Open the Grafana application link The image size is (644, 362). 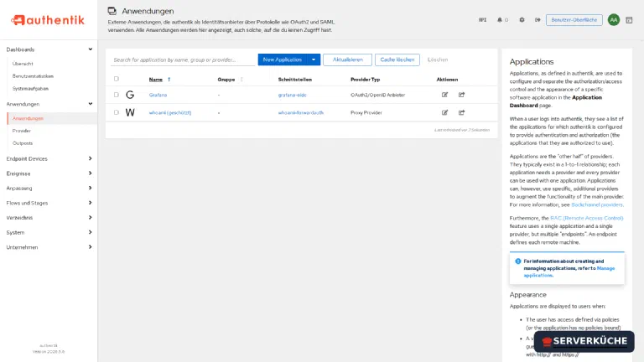coord(158,95)
